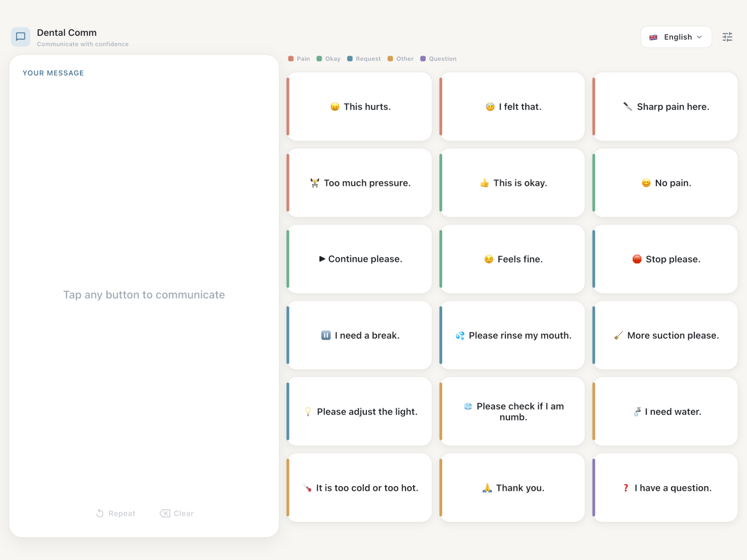Open the settings sliders icon

point(727,37)
